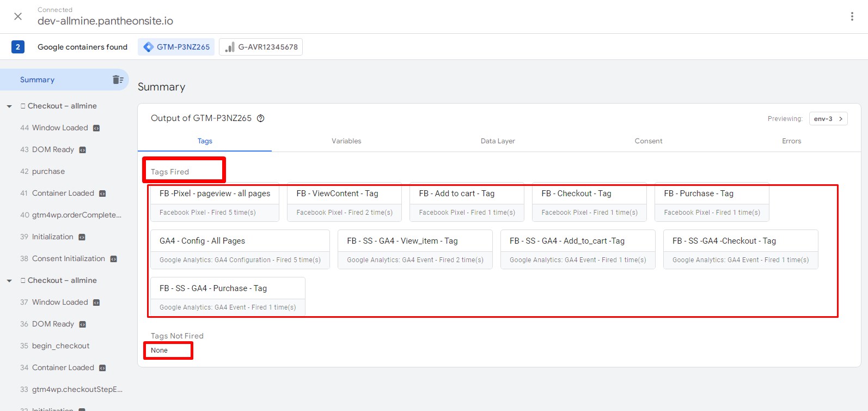Open the FB - Checkout - Tag card
This screenshot has width=868, height=411.
[x=589, y=202]
